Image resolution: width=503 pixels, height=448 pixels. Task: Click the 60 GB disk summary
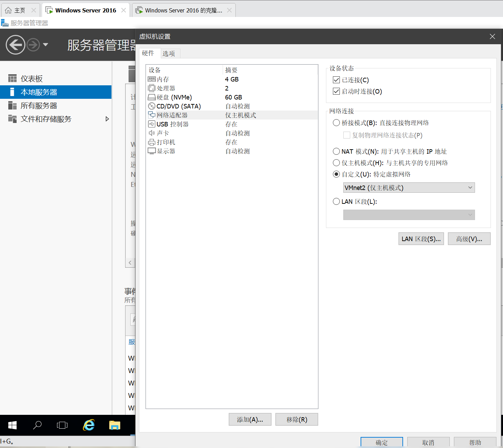coord(234,97)
